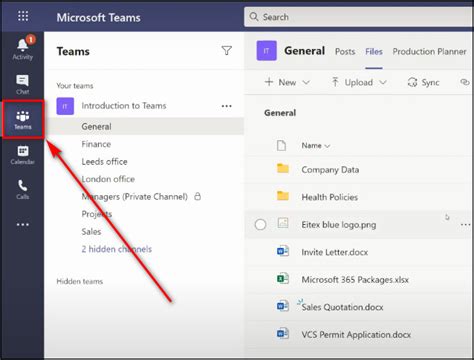Switch to the Files tab
The image size is (474, 360).
coord(374,52)
